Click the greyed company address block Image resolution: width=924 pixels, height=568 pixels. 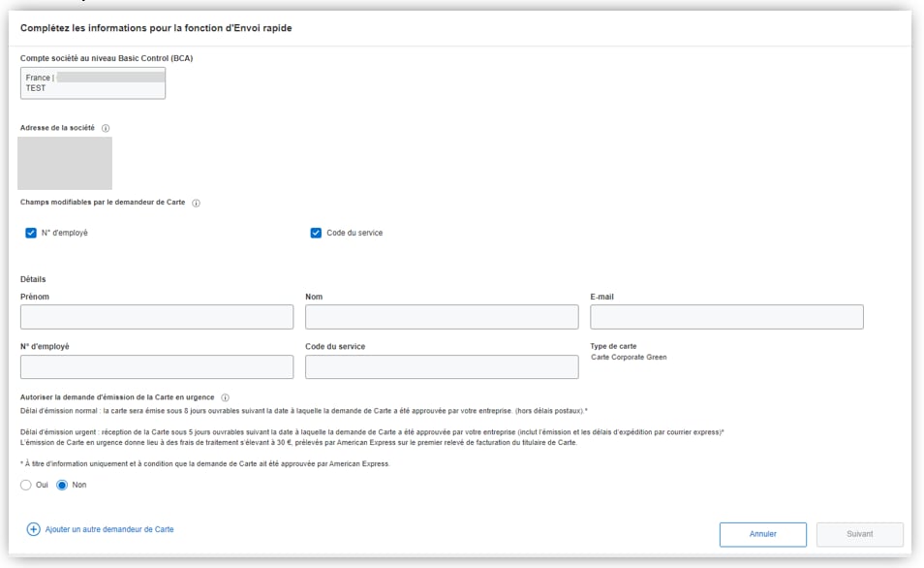click(65, 163)
